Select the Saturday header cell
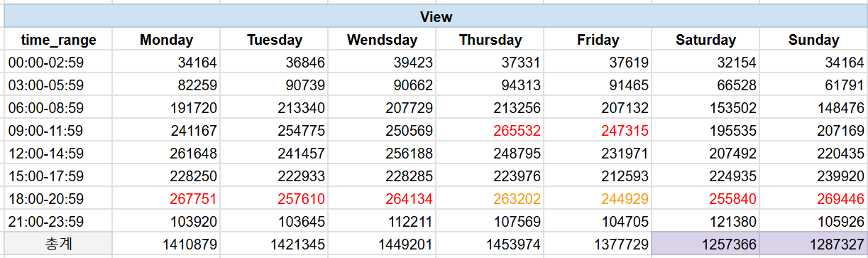The height and width of the screenshot is (258, 868). click(x=705, y=40)
